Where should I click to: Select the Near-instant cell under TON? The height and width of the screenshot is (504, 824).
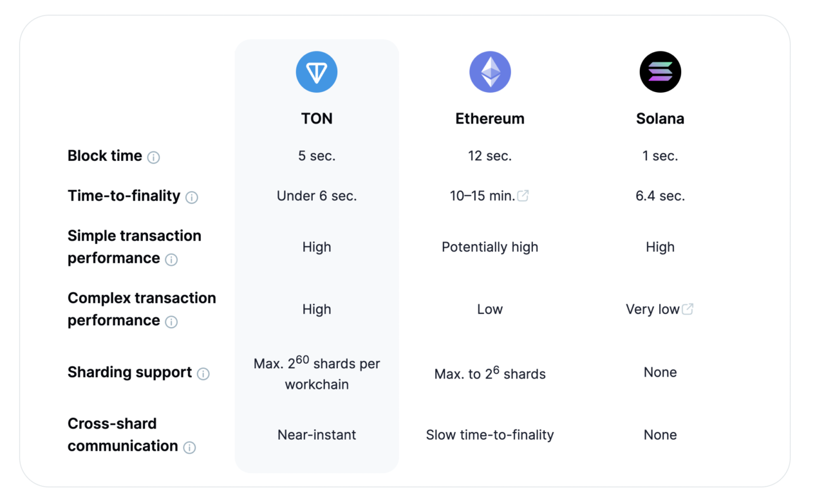[317, 434]
